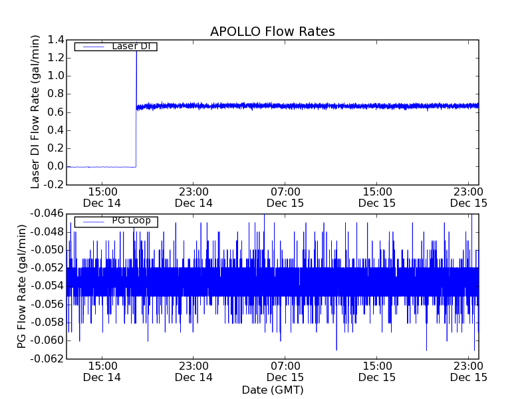Screen dimensions: 532x399
Task: Click the Laser DI spike peak near 1.3
Action: [x=136, y=52]
